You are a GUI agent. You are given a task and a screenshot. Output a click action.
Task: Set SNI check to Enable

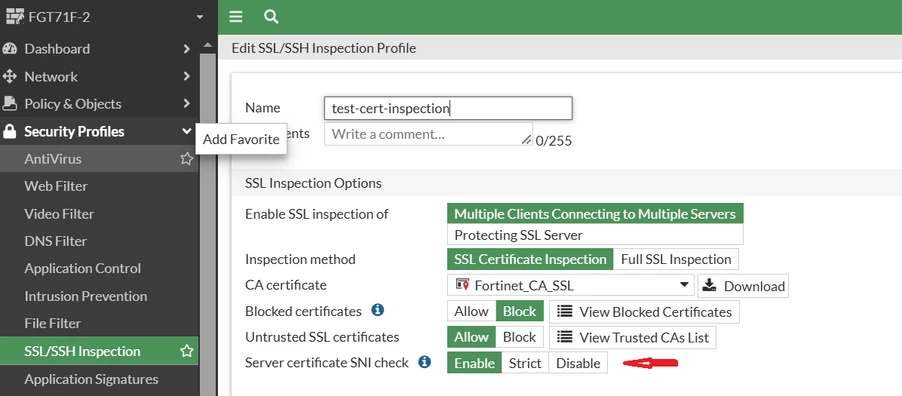[x=474, y=363]
